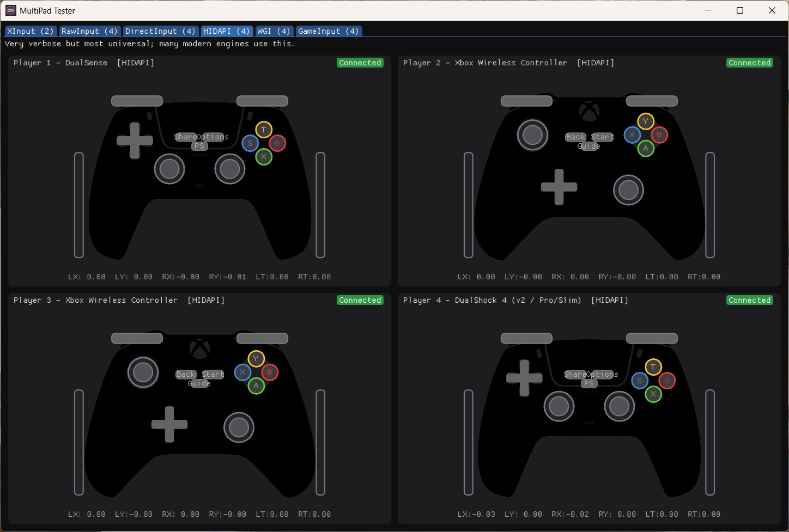Screen dimensions: 789x532
Task: Switch to the GameInput (4) tab
Action: pos(329,31)
